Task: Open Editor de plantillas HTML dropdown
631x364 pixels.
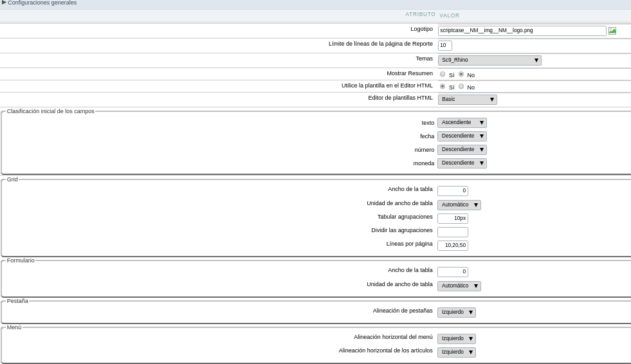Action: 467,100
